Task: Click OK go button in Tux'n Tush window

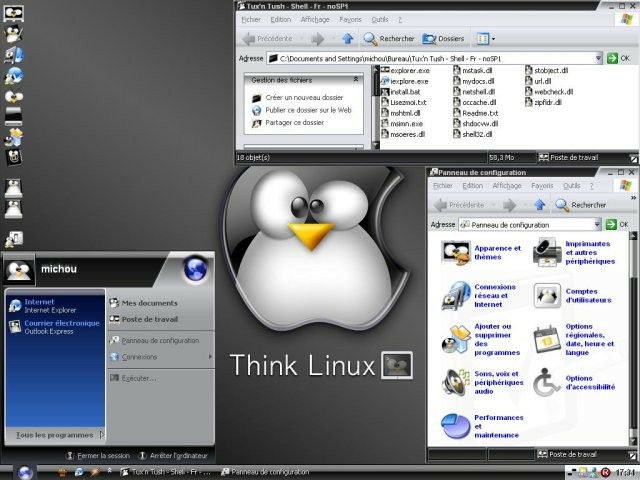Action: 618,58
